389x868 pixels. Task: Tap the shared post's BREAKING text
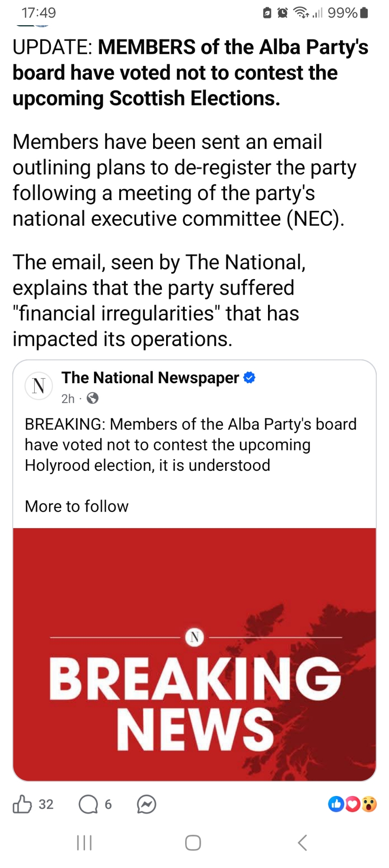[190, 444]
